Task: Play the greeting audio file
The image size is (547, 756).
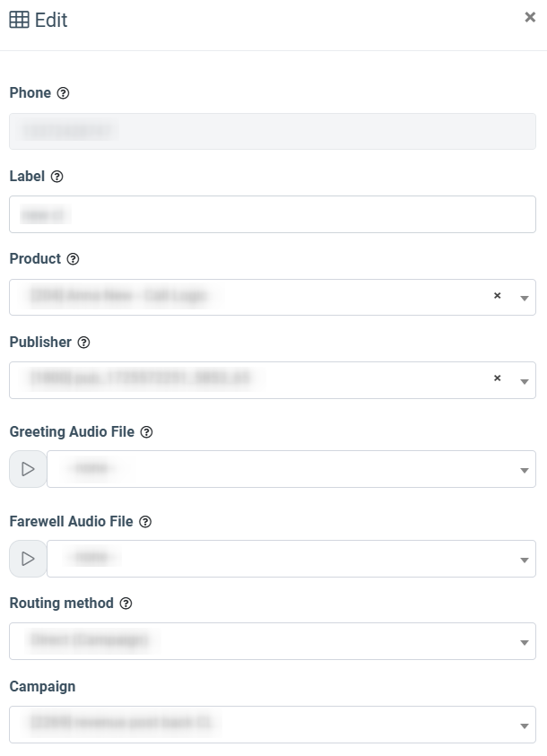Action: pyautogui.click(x=28, y=469)
